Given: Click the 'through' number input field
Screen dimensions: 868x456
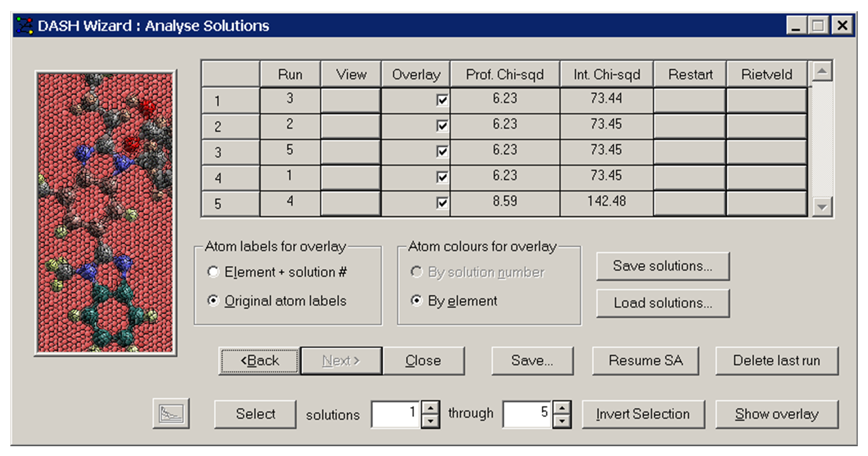Looking at the screenshot, I should click(x=528, y=414).
